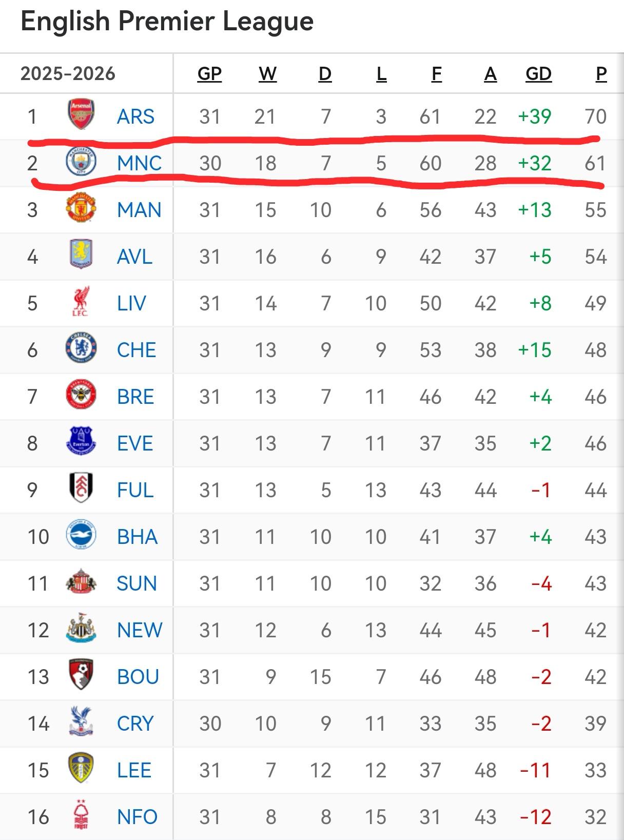The width and height of the screenshot is (624, 840).
Task: Click the Manchester United crest
Action: pyautogui.click(x=81, y=208)
